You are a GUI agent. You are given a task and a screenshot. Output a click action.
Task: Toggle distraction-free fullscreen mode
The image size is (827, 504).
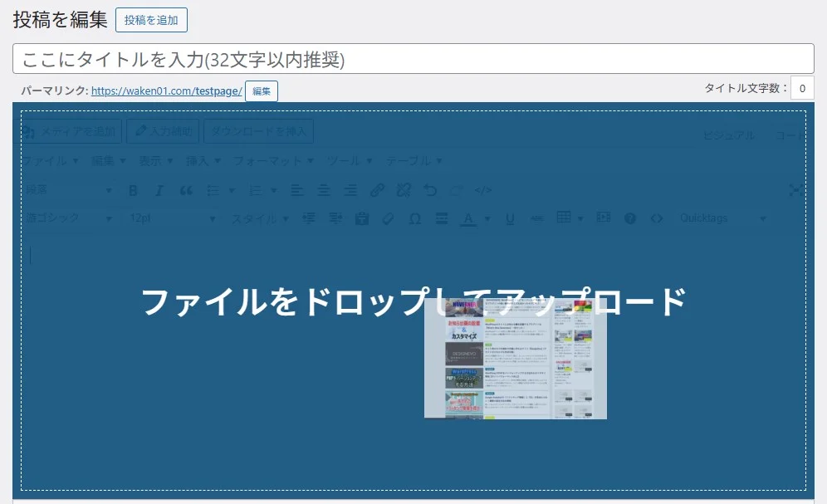(x=795, y=190)
